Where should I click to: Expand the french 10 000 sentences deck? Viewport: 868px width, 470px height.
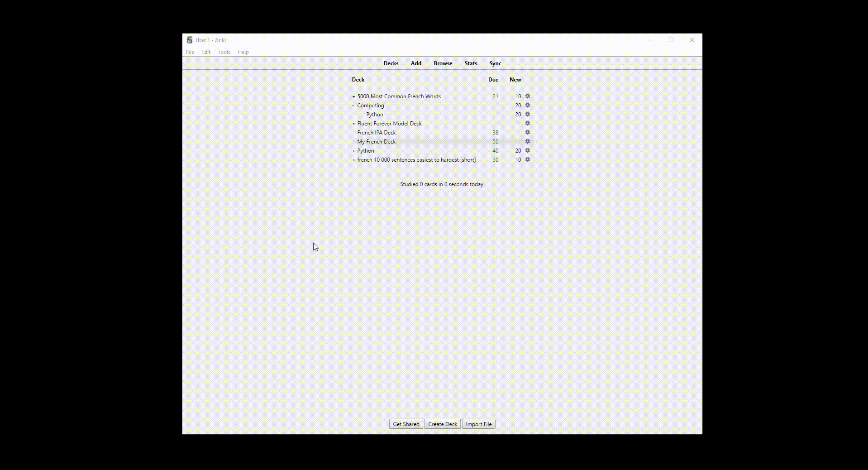click(x=353, y=160)
